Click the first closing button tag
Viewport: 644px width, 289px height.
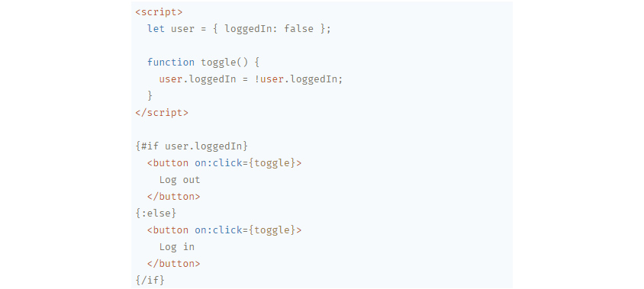(x=174, y=197)
